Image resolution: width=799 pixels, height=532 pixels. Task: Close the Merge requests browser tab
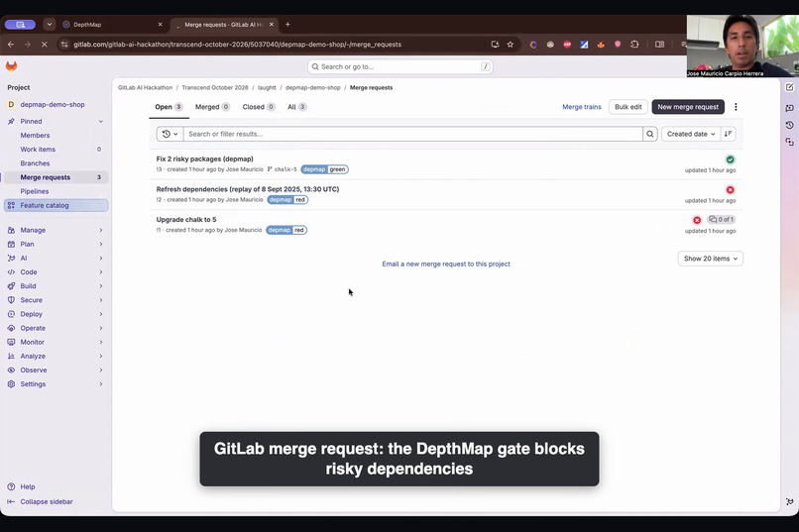(271, 25)
